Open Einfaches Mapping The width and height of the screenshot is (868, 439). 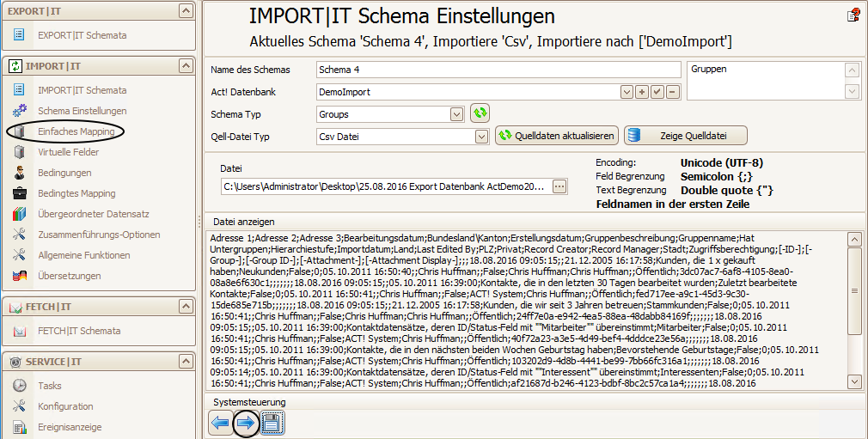pyautogui.click(x=76, y=131)
